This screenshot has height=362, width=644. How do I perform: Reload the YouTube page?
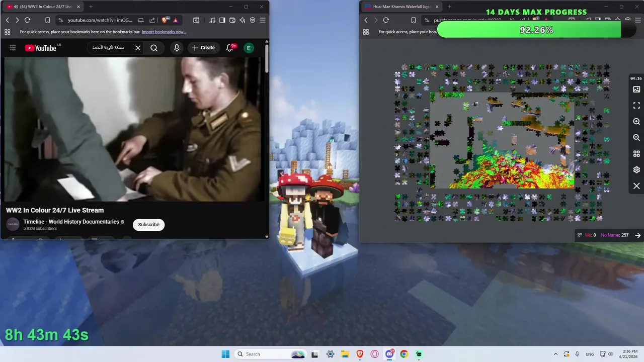[x=28, y=20]
